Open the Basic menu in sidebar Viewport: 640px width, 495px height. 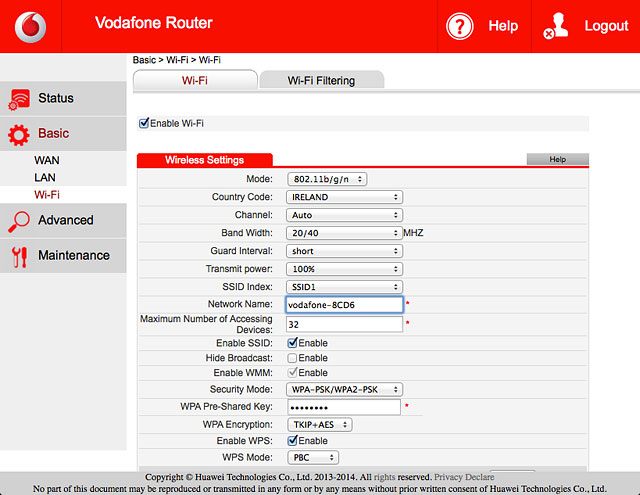tap(63, 134)
